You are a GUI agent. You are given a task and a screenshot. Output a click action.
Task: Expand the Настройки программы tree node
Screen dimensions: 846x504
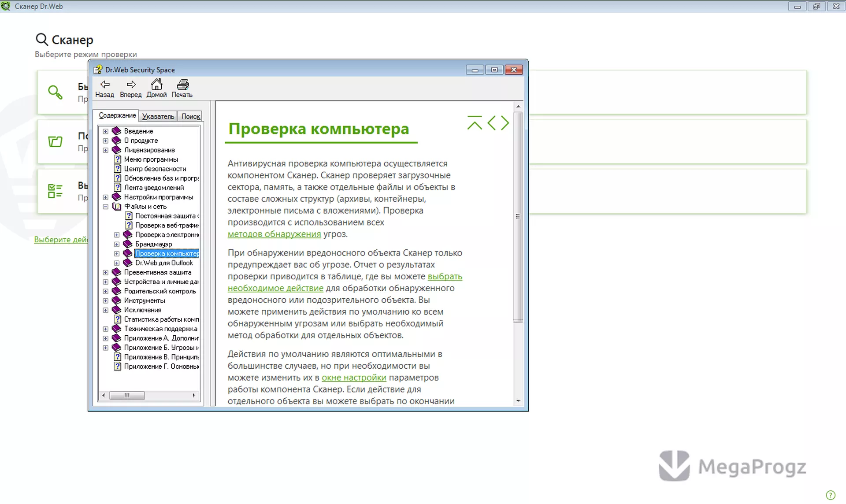tap(105, 197)
